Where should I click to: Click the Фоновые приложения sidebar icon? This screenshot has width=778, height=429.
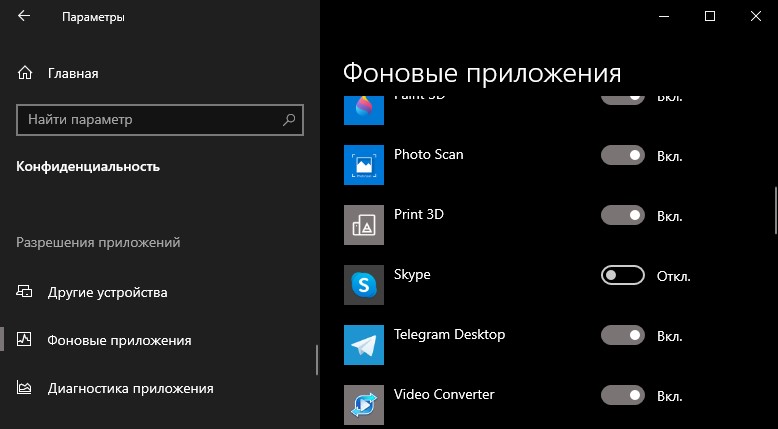(24, 340)
